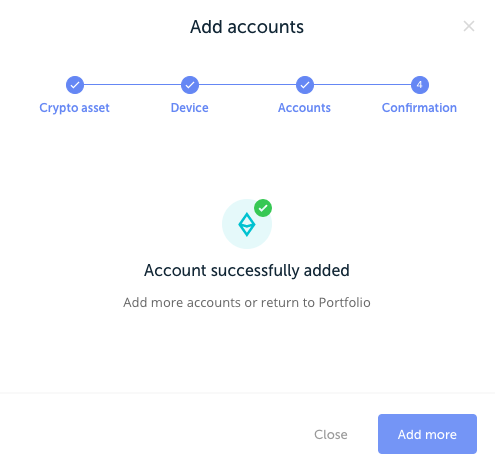
Task: Click the teal Ethereum-style crypto icon
Action: [247, 224]
